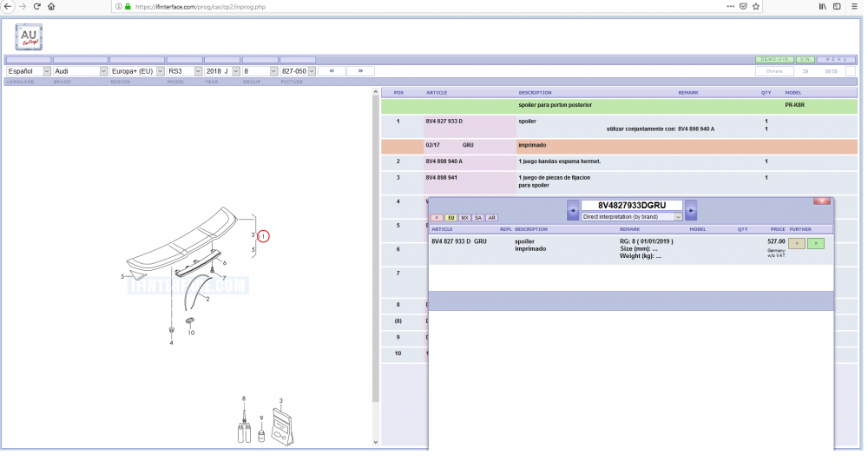Click the price 527.00 in popup
The height and width of the screenshot is (468, 868).
point(776,241)
